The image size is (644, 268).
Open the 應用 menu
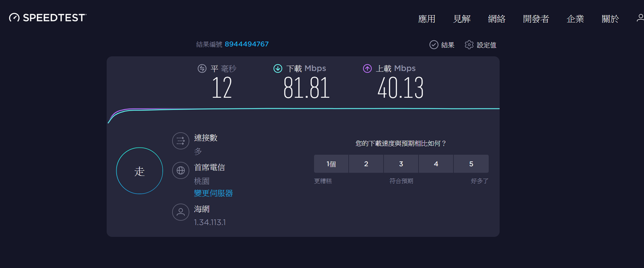pyautogui.click(x=427, y=19)
